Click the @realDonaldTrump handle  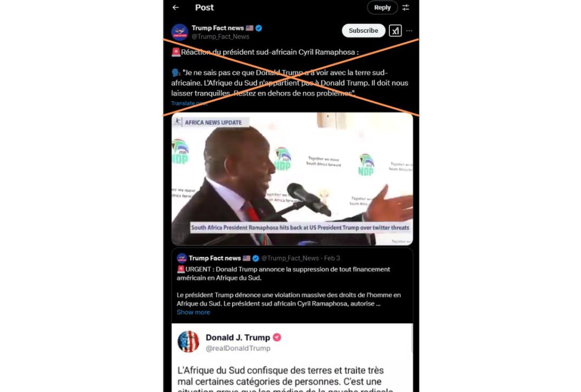[238, 348]
